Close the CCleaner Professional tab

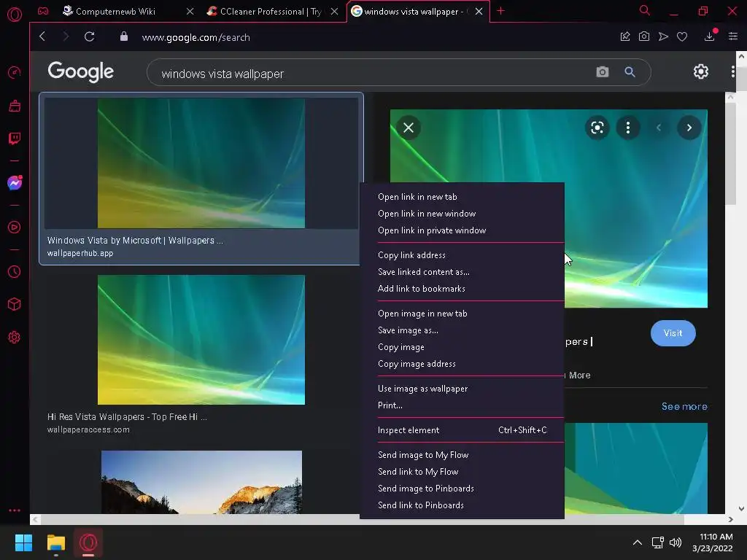[x=334, y=12]
